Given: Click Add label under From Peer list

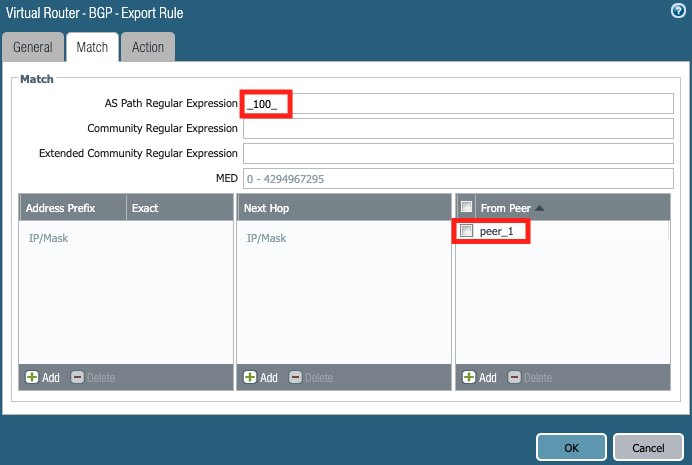Looking at the screenshot, I should (488, 378).
